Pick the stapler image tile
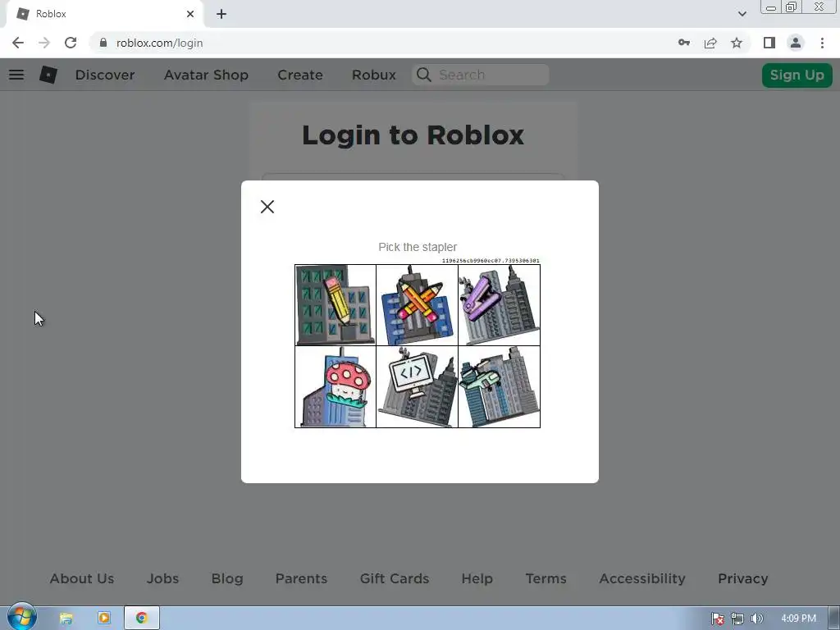This screenshot has width=840, height=630. pos(500,305)
